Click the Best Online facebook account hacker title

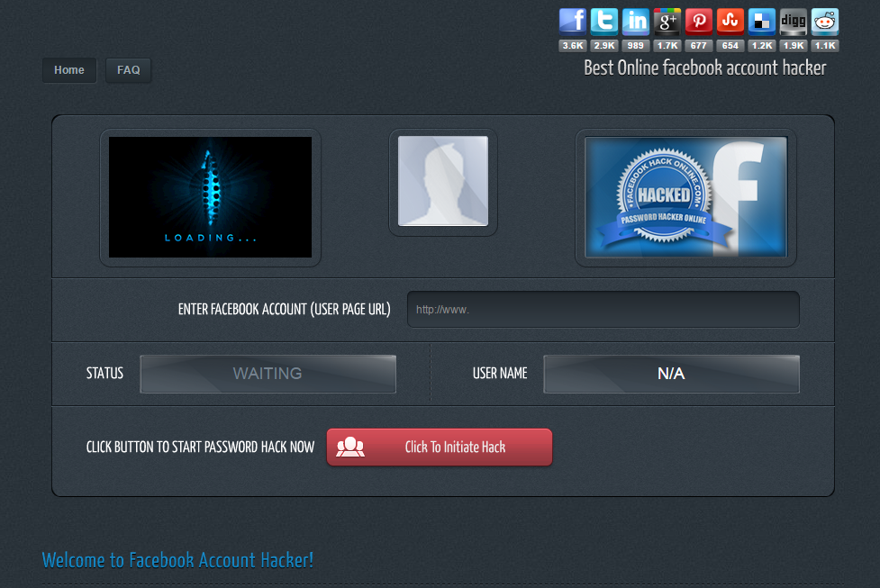(705, 68)
